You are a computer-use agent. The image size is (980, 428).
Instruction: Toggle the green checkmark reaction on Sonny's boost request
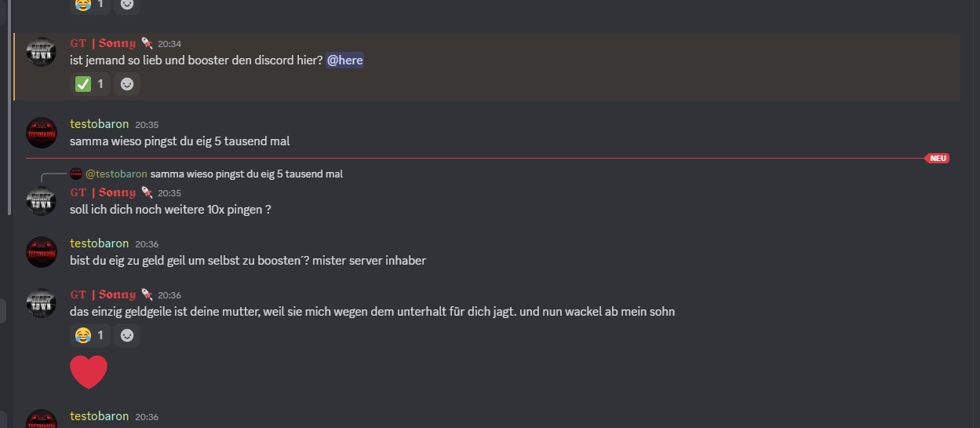pos(89,84)
